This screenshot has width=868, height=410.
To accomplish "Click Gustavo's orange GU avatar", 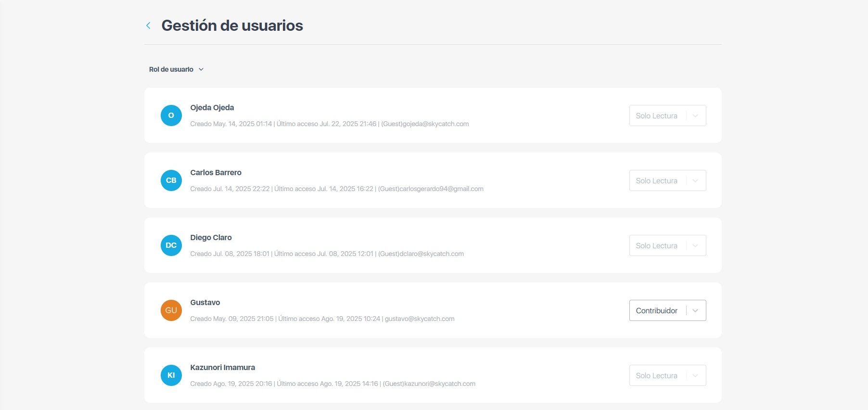I will tap(171, 310).
